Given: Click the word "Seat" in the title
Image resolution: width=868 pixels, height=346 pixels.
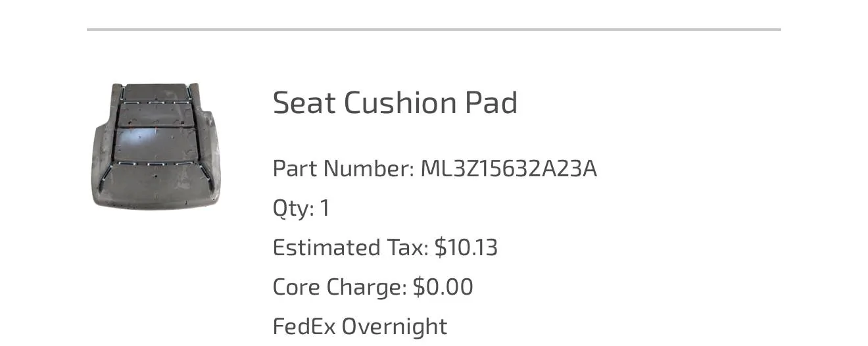Looking at the screenshot, I should click(x=304, y=103).
